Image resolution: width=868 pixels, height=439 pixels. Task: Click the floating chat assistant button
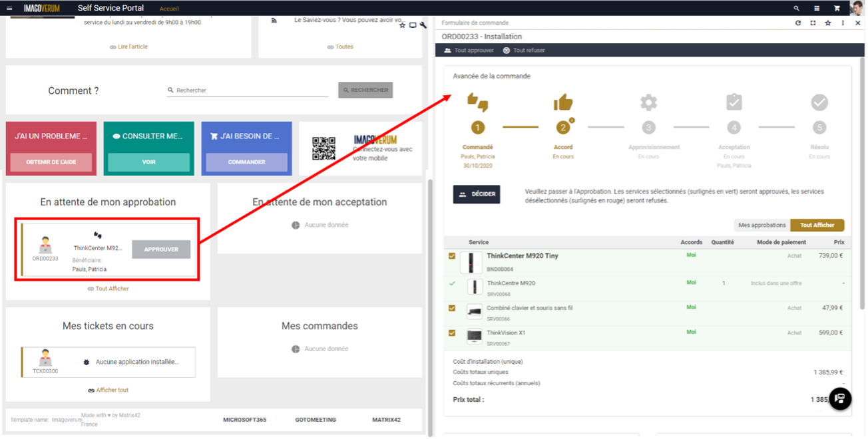coord(840,398)
